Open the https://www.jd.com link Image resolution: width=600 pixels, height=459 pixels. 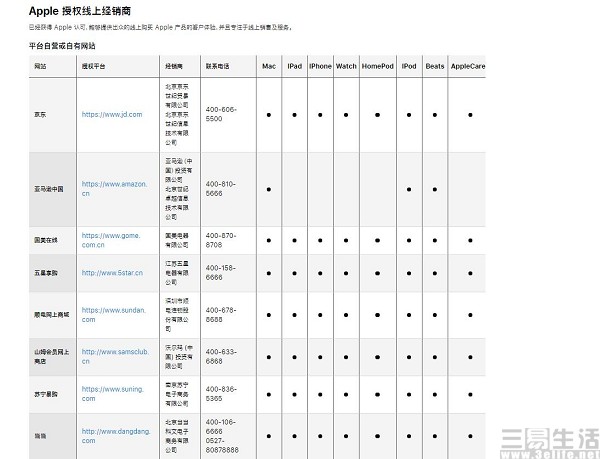click(x=112, y=114)
